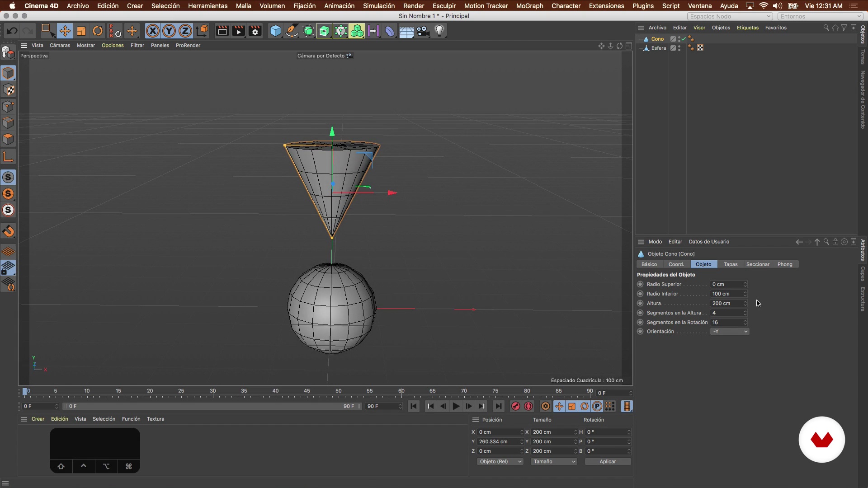
Task: Click the Light bulb icon
Action: click(439, 31)
